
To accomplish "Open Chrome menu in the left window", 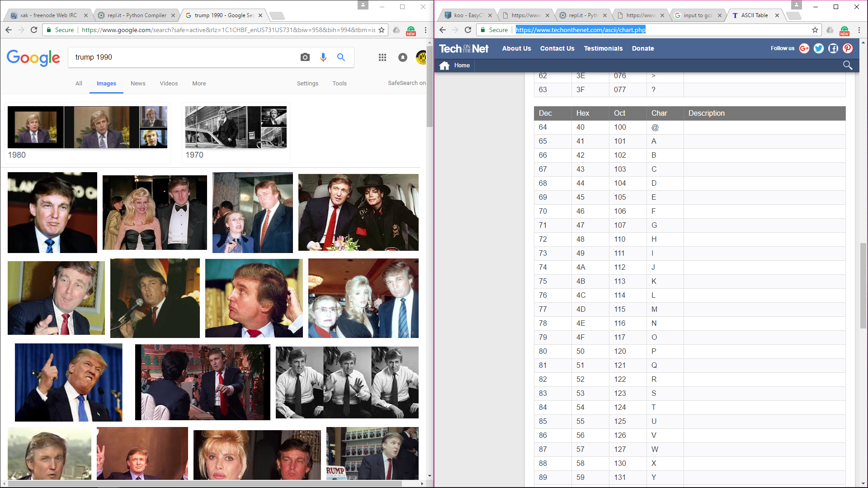I will pos(425,30).
